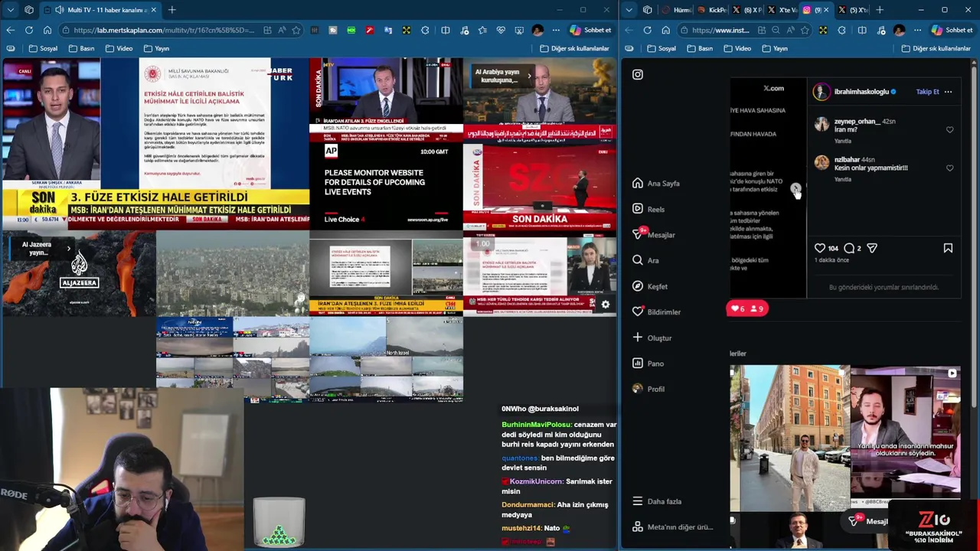This screenshot has height=551, width=980.
Task: Open Reels from the Instagram sidebar
Action: pos(648,209)
